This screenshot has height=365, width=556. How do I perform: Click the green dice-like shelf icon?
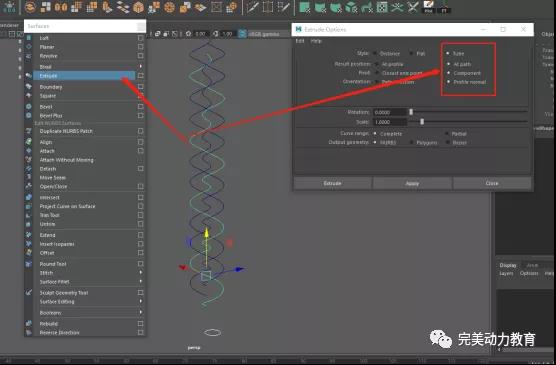click(x=382, y=7)
